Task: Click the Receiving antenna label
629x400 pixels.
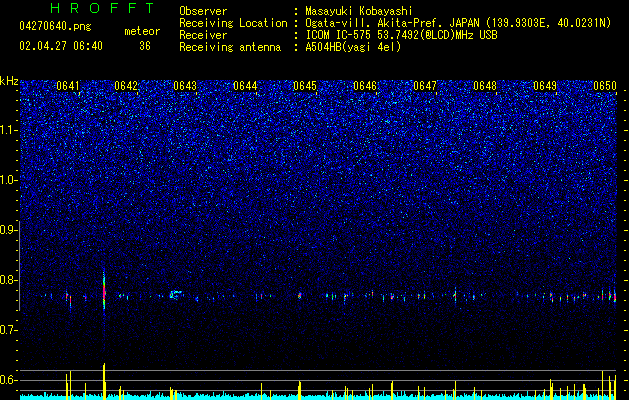Action: pos(230,47)
